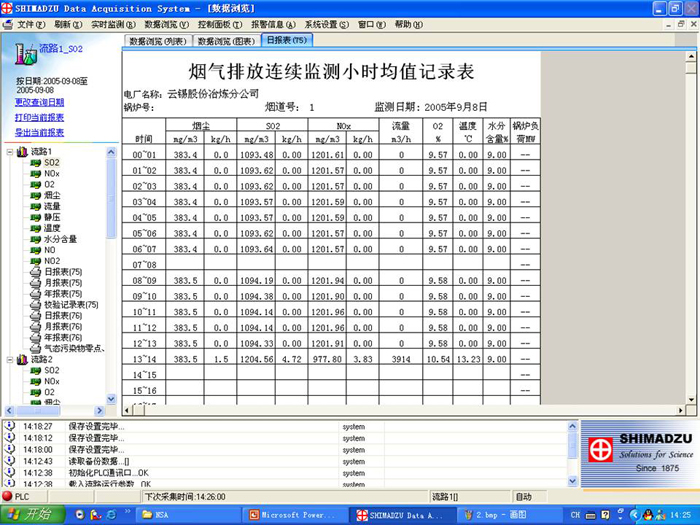
Task: Click the red PLC status indicator
Action: [x=8, y=496]
